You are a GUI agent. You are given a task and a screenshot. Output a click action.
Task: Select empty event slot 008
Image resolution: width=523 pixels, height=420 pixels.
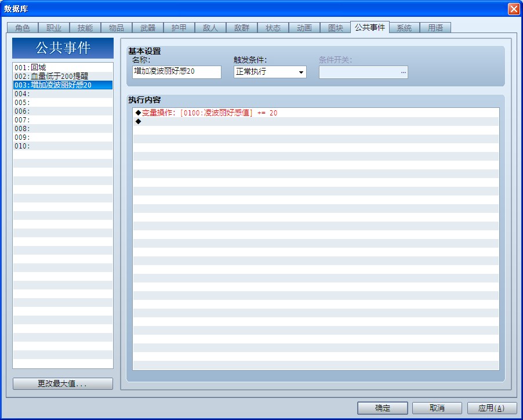[x=63, y=128]
